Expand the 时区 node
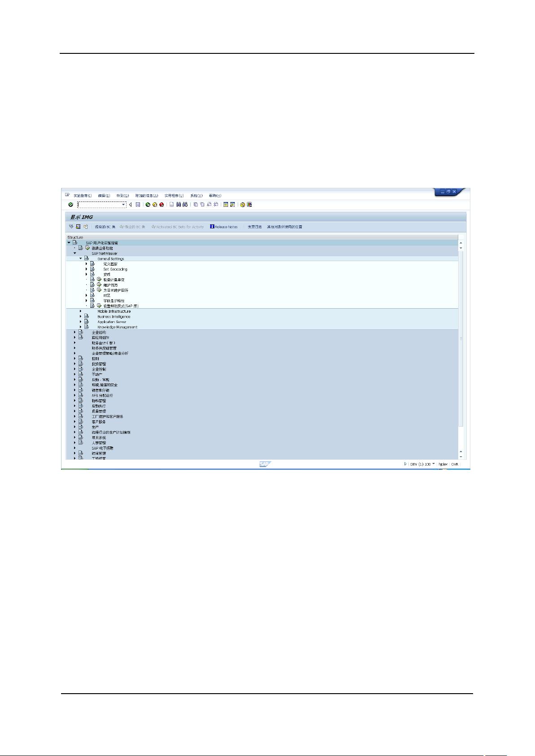The width and height of the screenshot is (535, 756). pos(87,295)
